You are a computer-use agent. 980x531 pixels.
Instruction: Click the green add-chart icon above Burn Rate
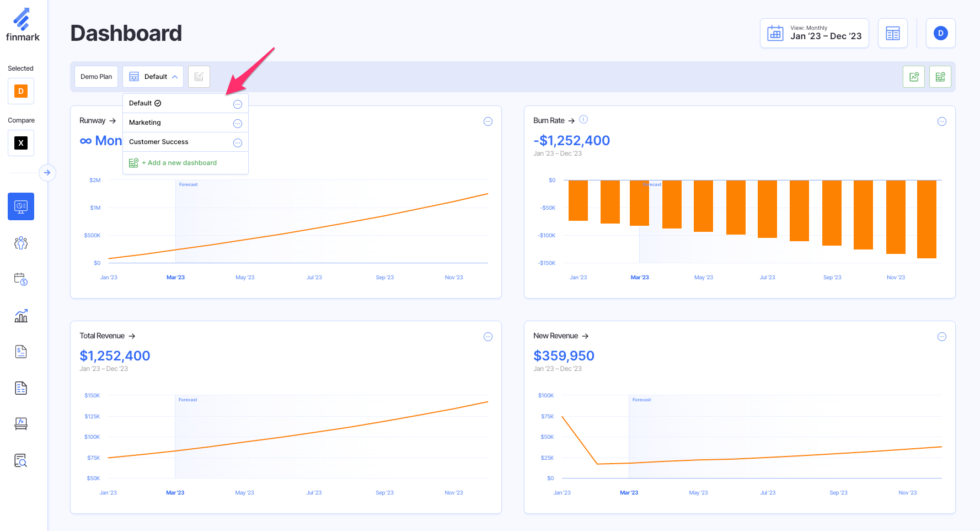tap(914, 77)
